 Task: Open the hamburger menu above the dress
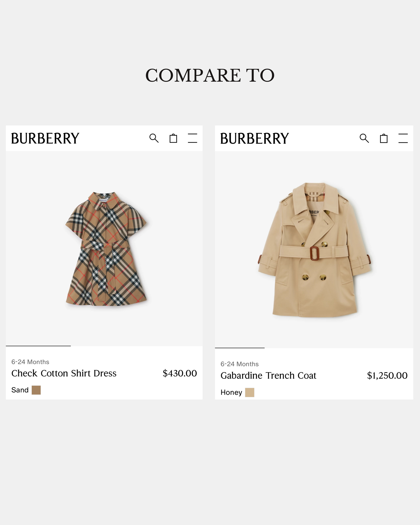click(x=193, y=138)
